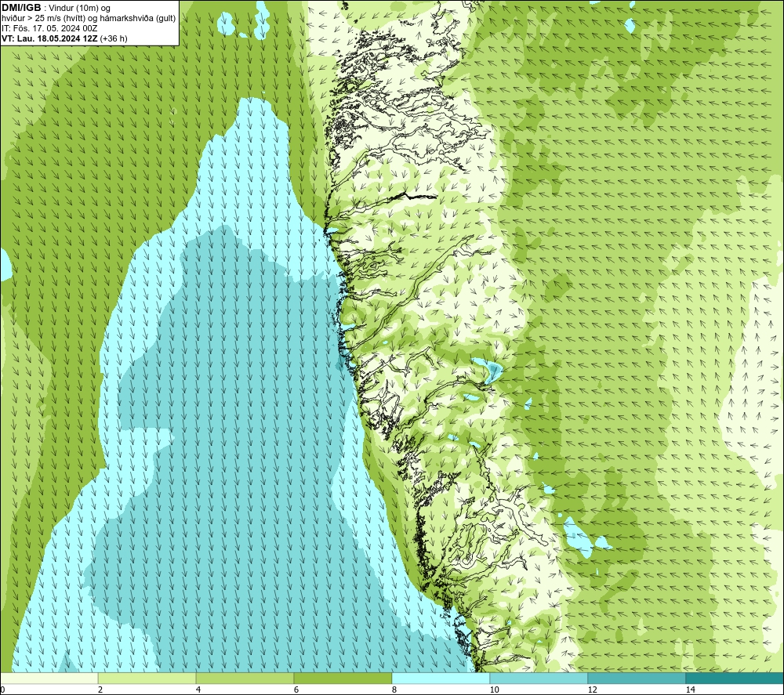Image resolution: width=784 pixels, height=695 pixels.
Task: Click the scale label '6'
Action: point(296,690)
